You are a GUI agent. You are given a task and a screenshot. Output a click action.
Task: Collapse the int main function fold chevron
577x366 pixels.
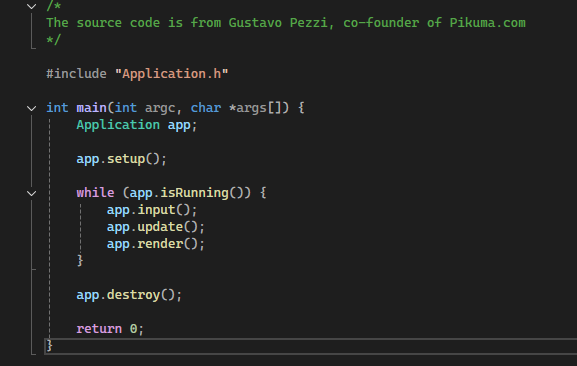coord(32,108)
